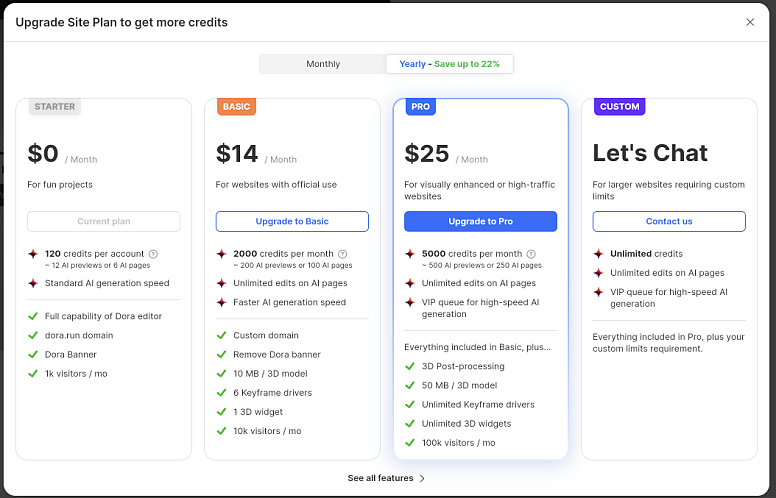Click the disabled Current plan button

click(104, 221)
